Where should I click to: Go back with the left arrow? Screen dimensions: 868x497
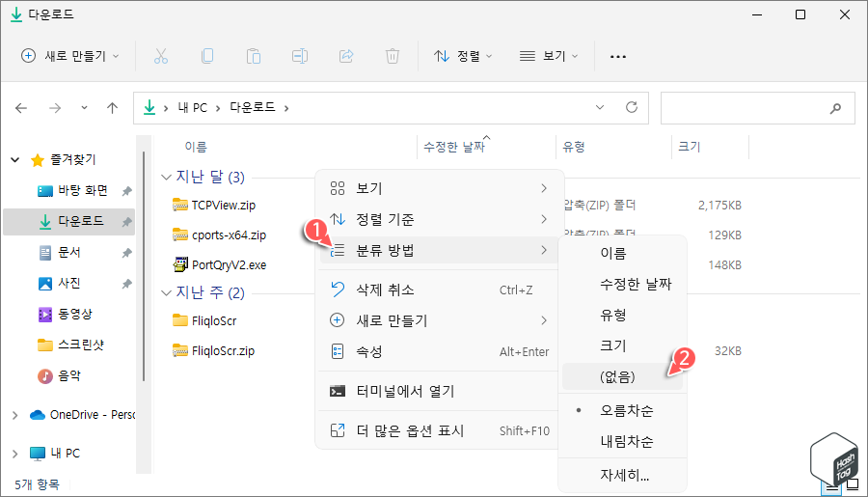click(21, 108)
